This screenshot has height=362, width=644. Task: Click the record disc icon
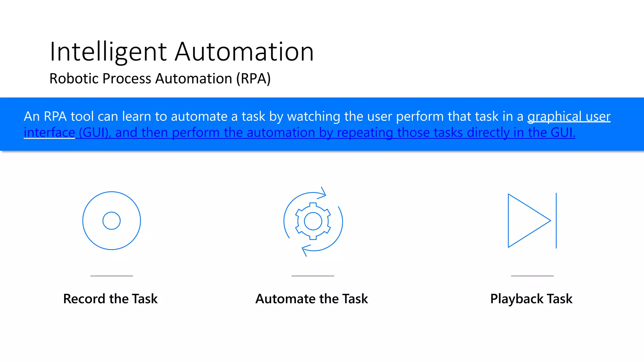click(x=112, y=221)
